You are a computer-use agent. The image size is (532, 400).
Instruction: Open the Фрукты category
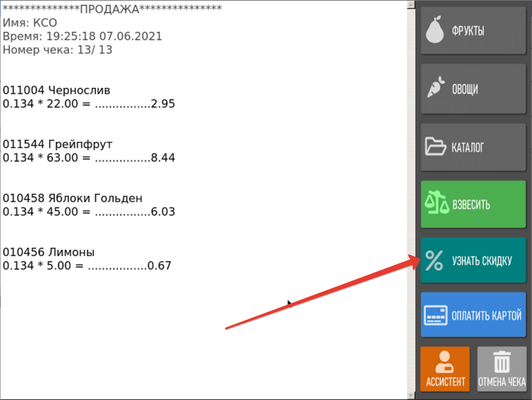coord(473,31)
